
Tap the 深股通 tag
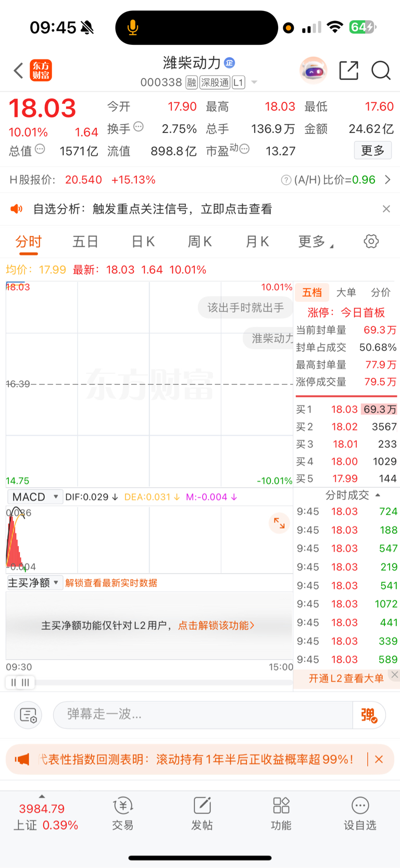coord(215,82)
